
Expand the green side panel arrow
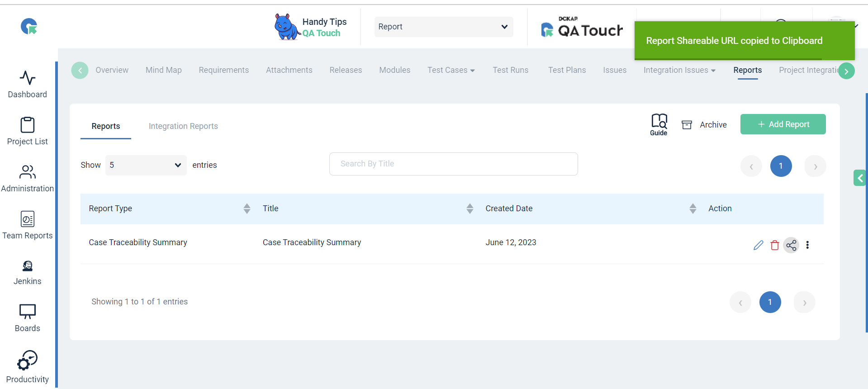point(860,178)
